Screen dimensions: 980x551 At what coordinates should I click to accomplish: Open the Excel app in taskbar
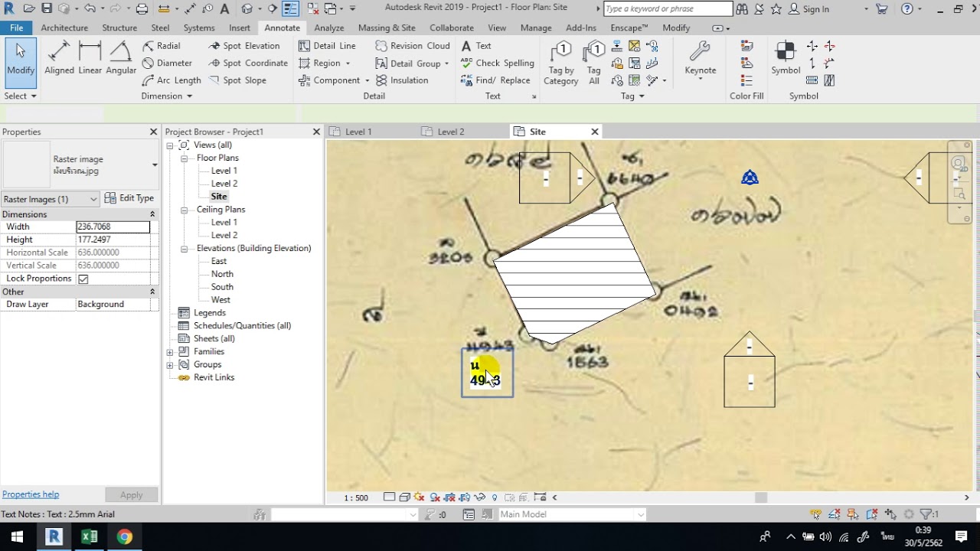click(x=89, y=536)
